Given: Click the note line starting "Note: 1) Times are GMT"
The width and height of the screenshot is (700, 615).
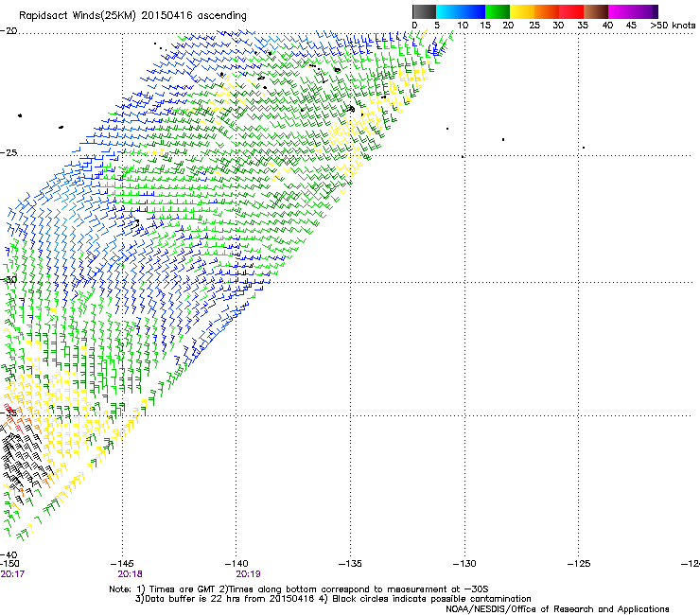Looking at the screenshot, I should tap(299, 589).
